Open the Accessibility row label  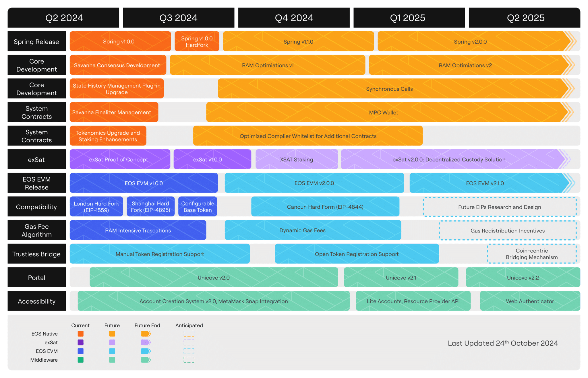[37, 301]
